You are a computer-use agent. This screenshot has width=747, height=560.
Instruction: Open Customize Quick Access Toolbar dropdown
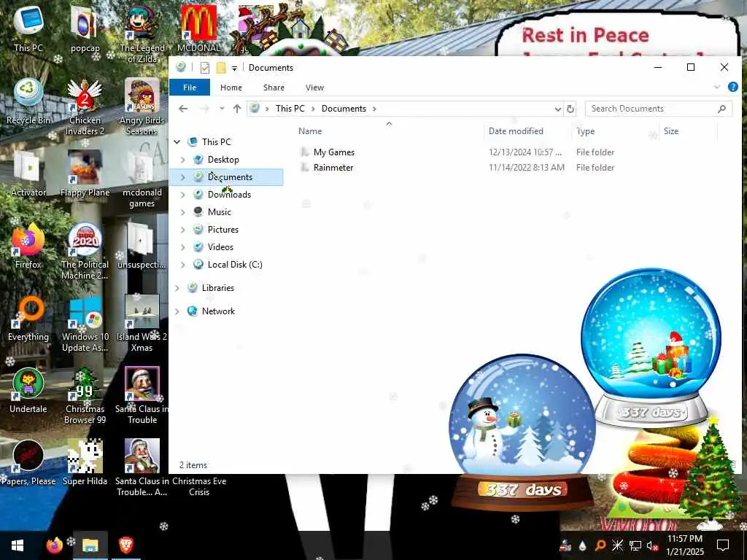[234, 69]
